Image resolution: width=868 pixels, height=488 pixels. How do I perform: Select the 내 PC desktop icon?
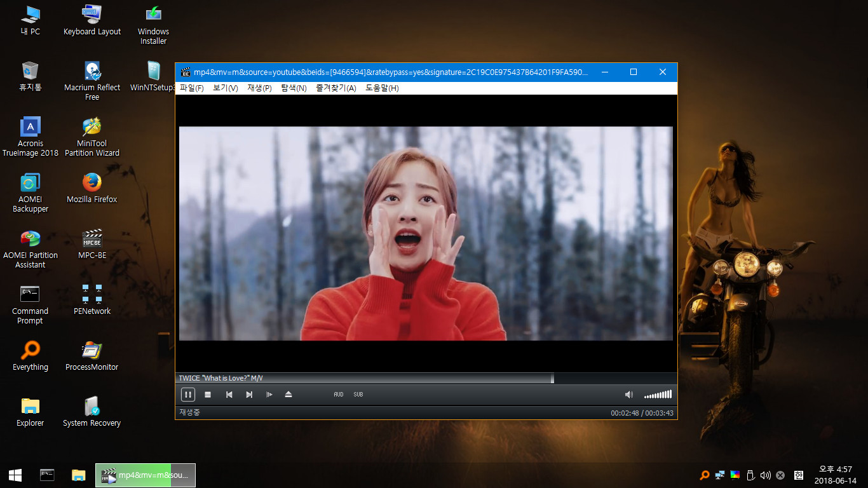[30, 20]
